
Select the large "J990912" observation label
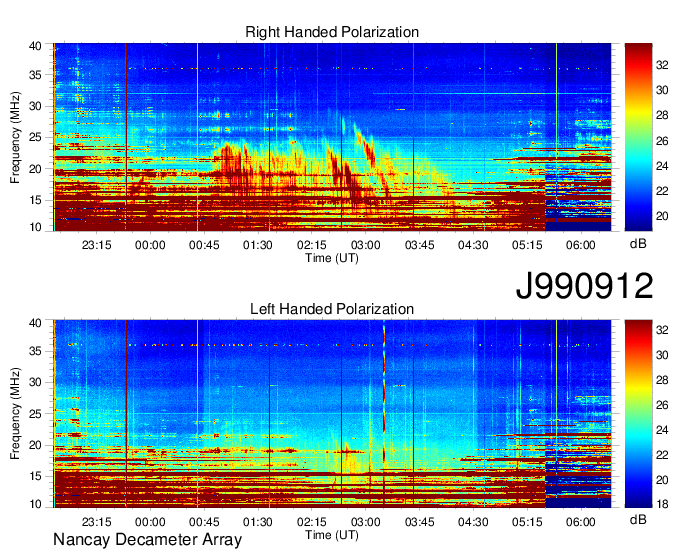pyautogui.click(x=584, y=286)
